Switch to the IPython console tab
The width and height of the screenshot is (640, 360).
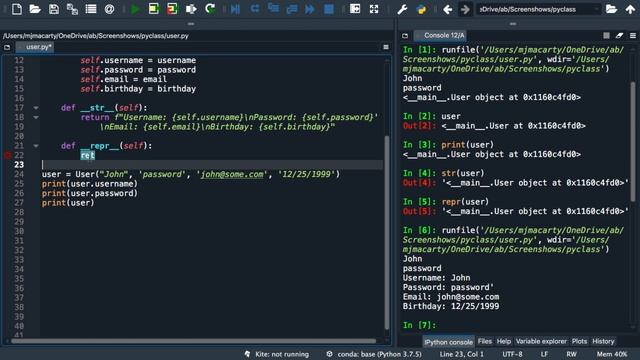448,342
